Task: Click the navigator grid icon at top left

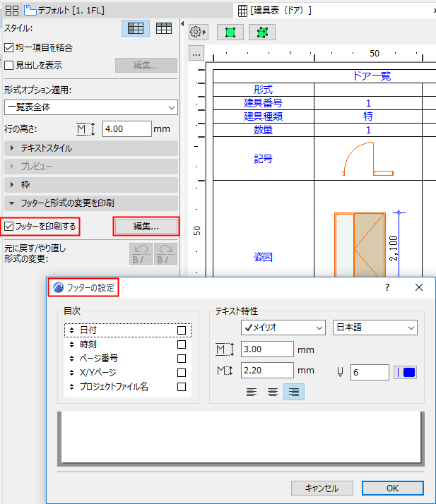Action: (12, 11)
